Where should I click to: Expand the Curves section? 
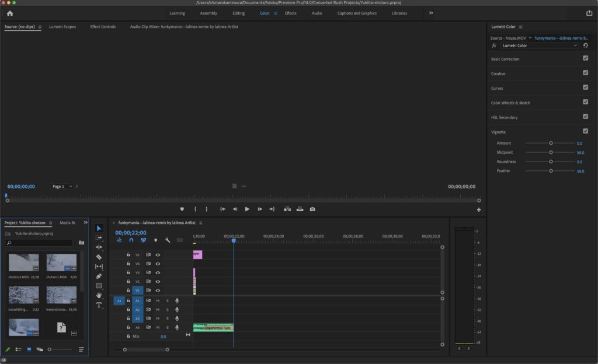tap(497, 88)
